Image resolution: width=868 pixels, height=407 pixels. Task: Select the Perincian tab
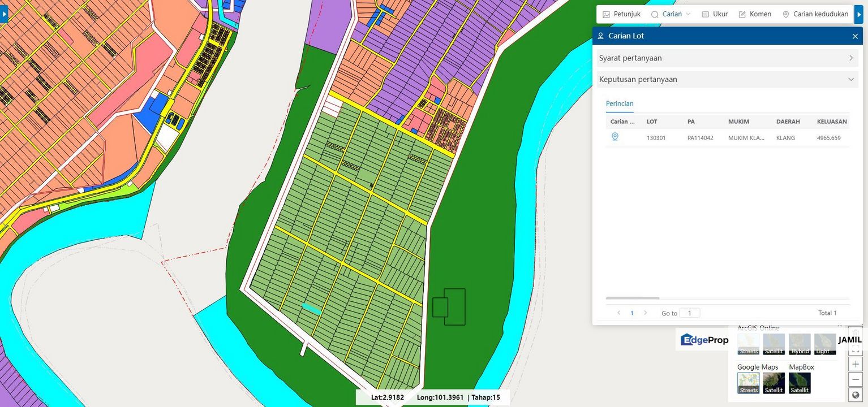[x=620, y=104]
